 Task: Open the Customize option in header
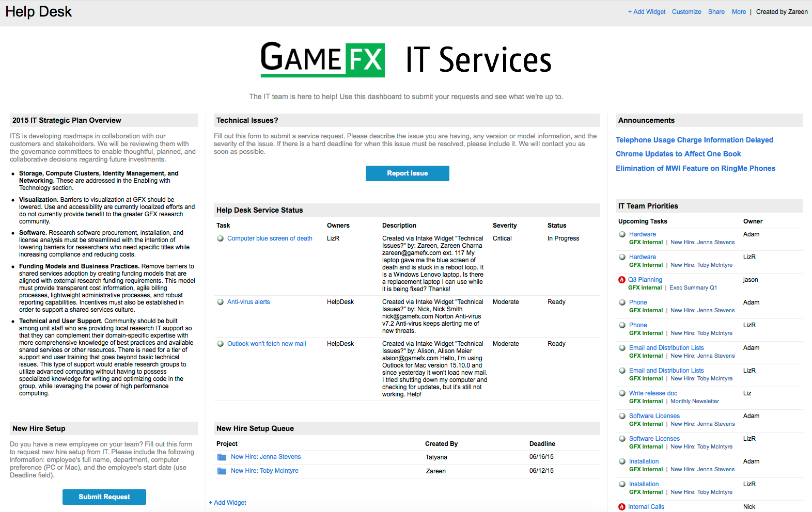[686, 12]
